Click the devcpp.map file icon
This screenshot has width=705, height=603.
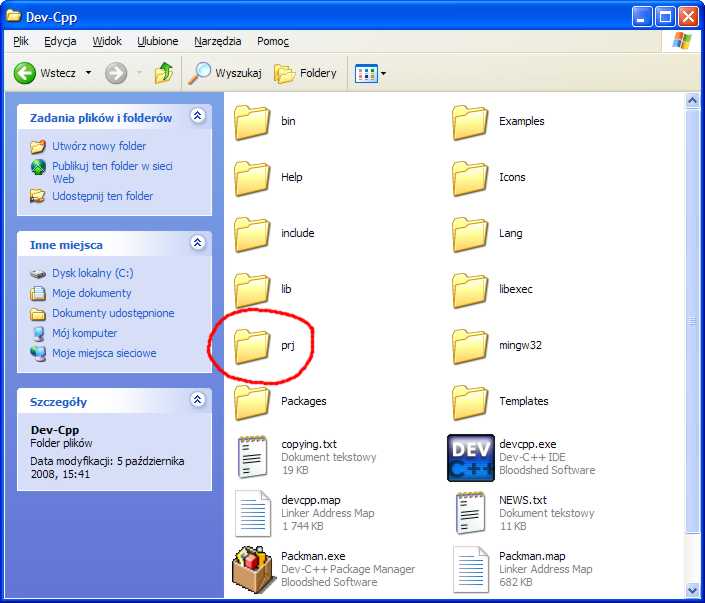coord(252,513)
